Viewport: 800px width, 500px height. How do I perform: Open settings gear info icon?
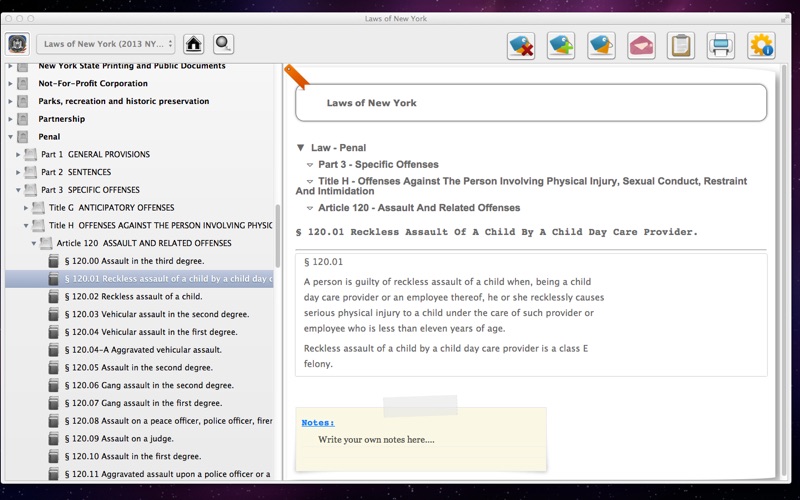[x=761, y=45]
